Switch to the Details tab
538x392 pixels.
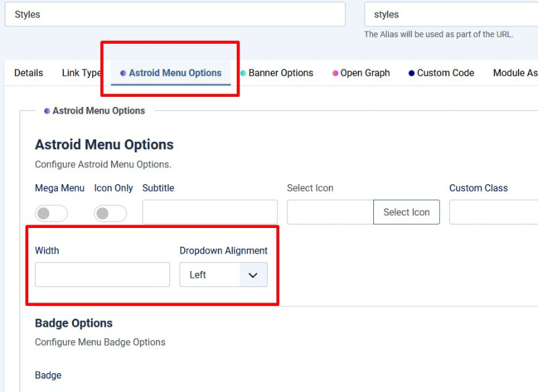(x=28, y=73)
